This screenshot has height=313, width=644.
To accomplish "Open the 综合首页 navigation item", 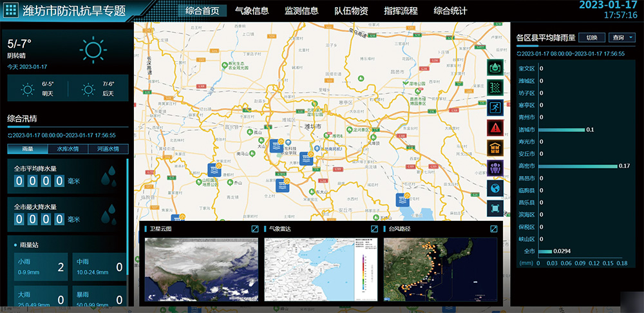I will [202, 11].
